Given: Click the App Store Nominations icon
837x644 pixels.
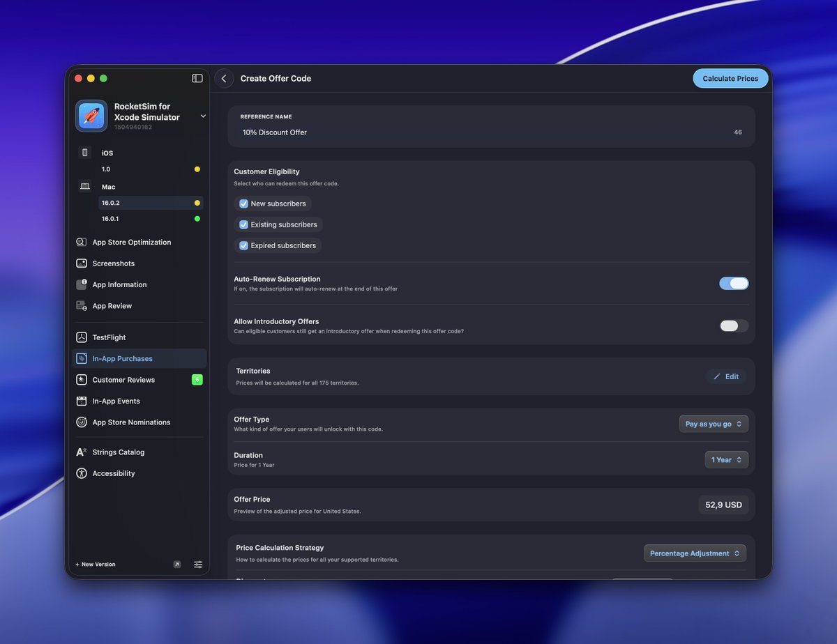Looking at the screenshot, I should coord(82,422).
